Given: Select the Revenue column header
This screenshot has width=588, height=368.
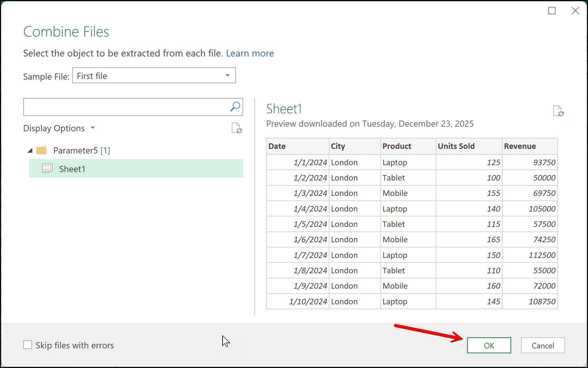Looking at the screenshot, I should tap(520, 146).
